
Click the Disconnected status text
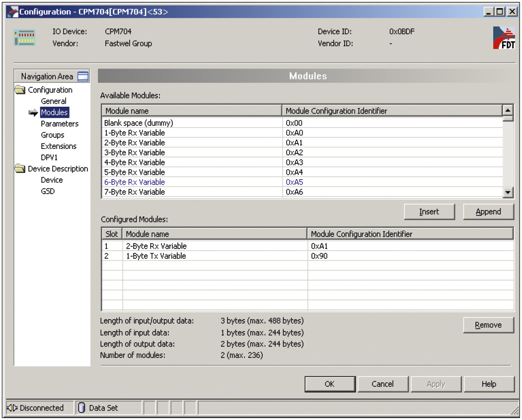pos(42,408)
